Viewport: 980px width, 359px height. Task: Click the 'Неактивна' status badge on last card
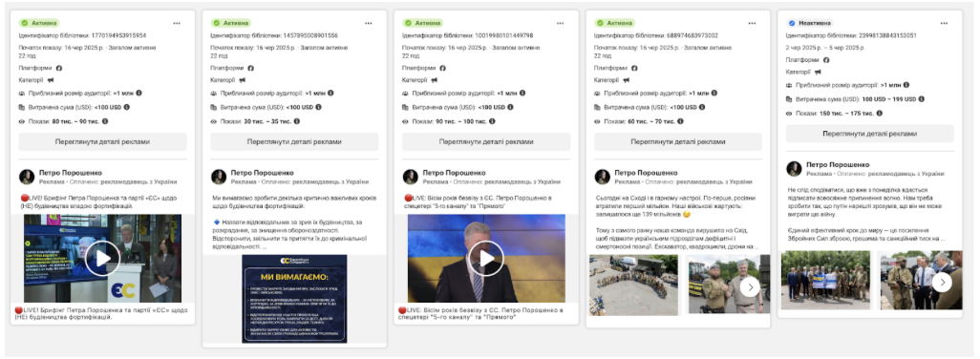pyautogui.click(x=810, y=23)
